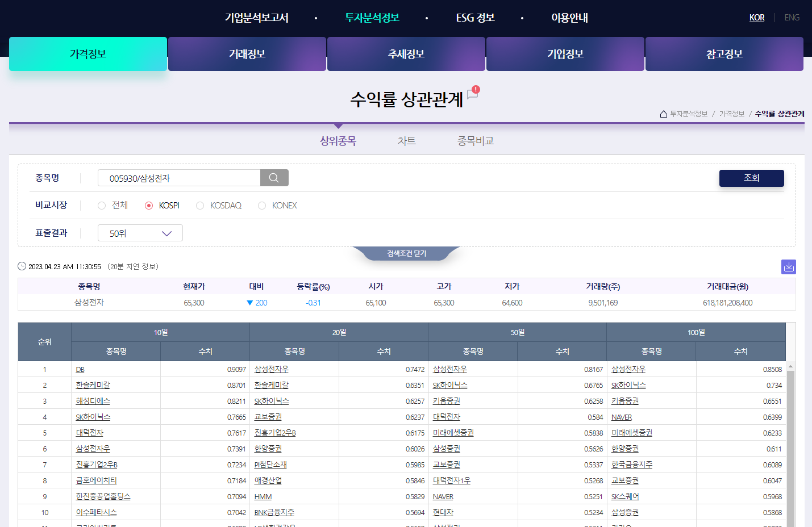Open 현대차 link in 50일 column

(x=443, y=513)
